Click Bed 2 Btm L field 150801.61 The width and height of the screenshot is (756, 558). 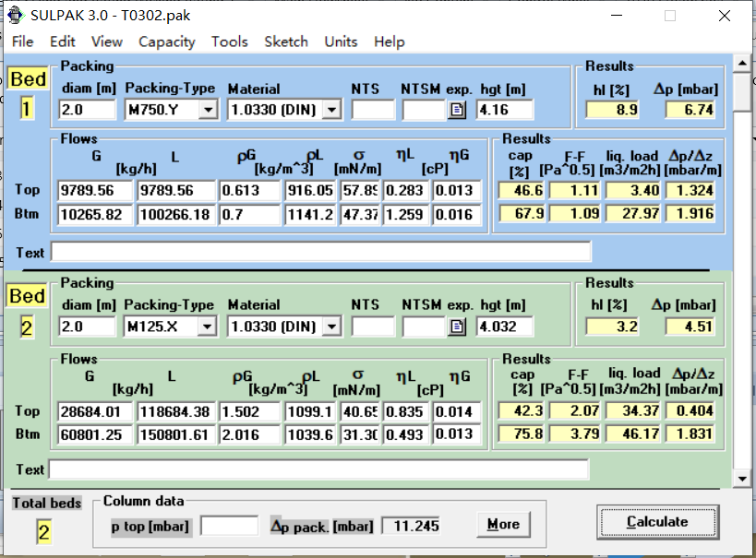pos(176,434)
